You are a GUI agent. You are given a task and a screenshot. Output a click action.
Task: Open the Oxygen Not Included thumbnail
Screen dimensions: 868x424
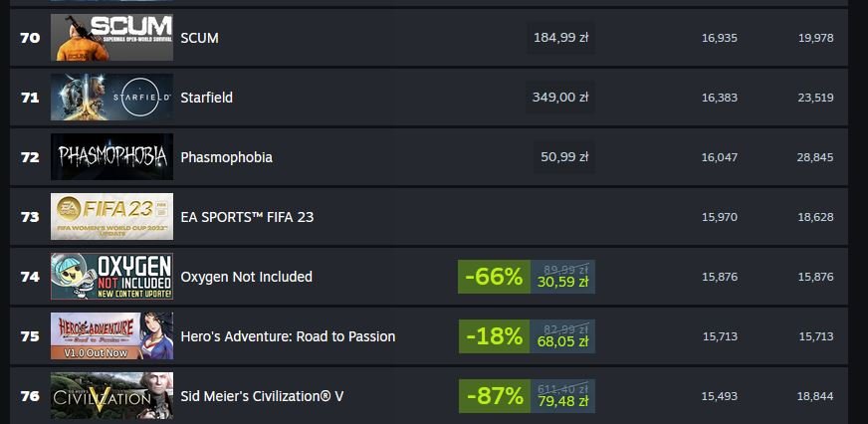(111, 277)
